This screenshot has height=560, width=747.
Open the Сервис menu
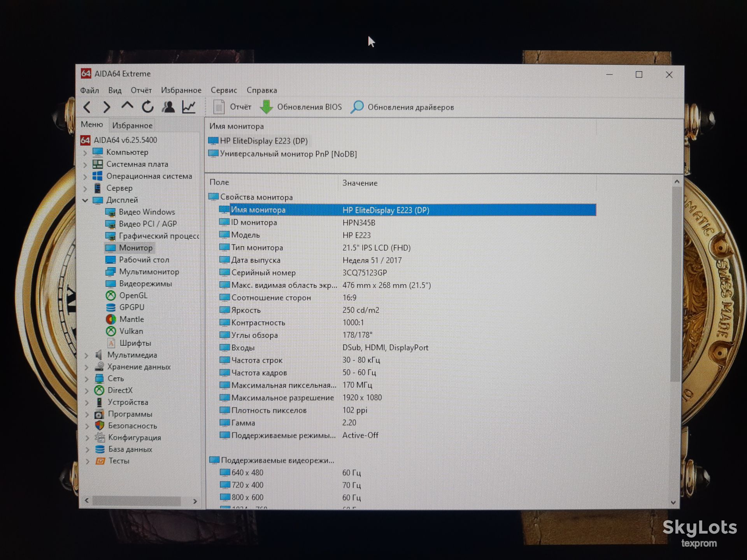point(224,90)
